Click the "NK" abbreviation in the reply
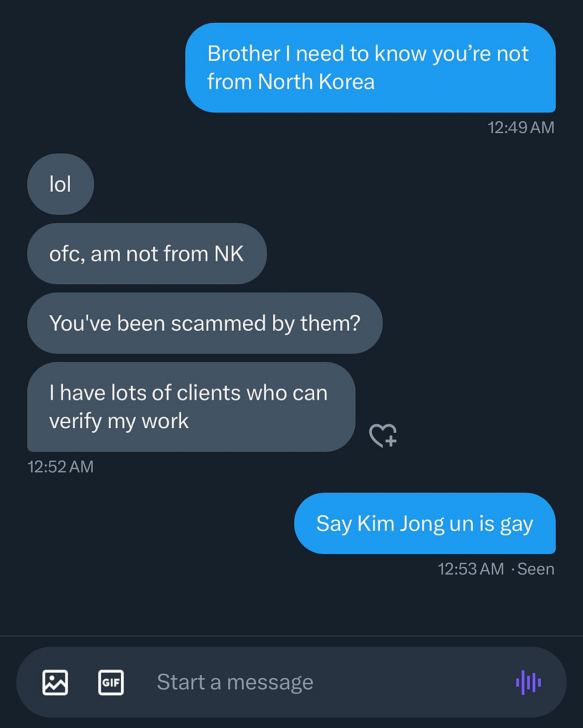The height and width of the screenshot is (728, 583). pos(229,254)
